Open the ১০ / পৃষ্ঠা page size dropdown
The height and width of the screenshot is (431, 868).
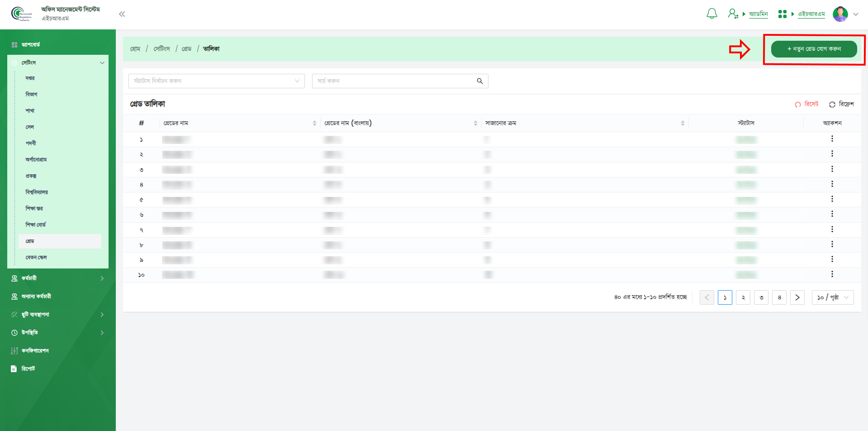coord(832,297)
